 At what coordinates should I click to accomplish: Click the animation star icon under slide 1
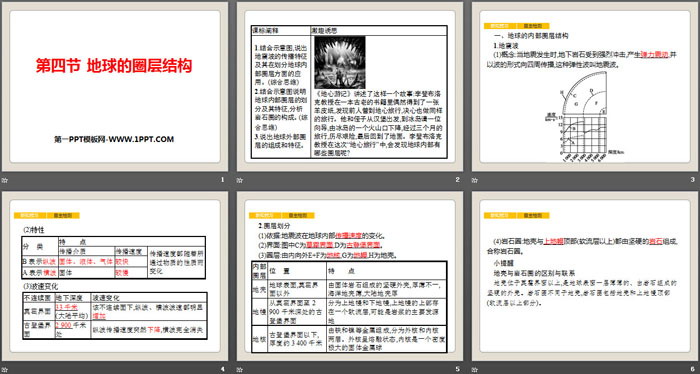4,181
